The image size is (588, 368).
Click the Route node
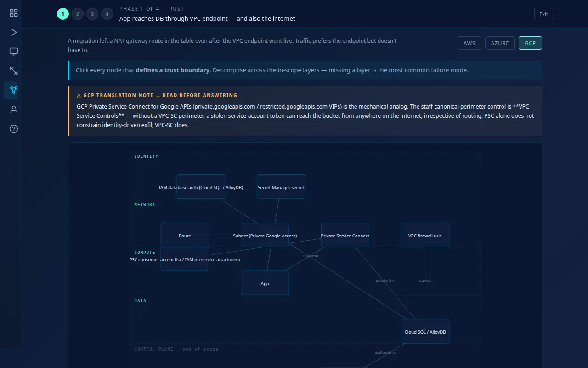pyautogui.click(x=185, y=235)
